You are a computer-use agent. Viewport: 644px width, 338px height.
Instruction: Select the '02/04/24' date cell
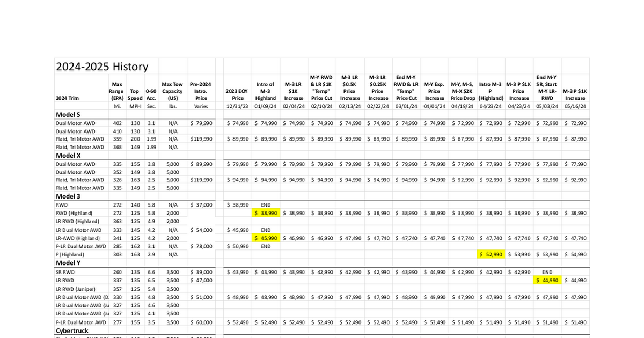pos(294,106)
